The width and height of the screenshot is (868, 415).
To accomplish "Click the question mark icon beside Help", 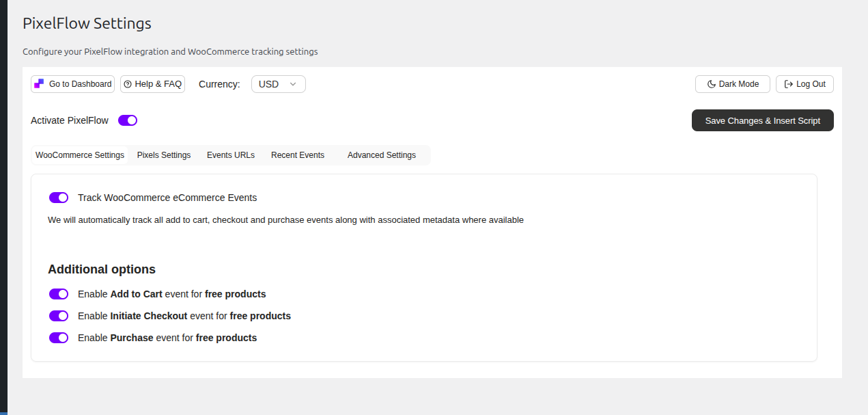I will pos(127,83).
